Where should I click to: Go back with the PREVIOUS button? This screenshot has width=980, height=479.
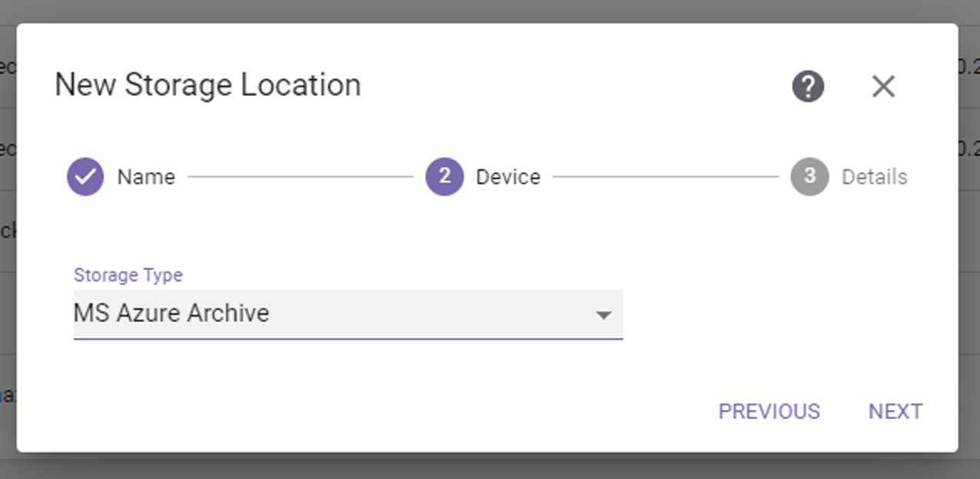pyautogui.click(x=769, y=411)
